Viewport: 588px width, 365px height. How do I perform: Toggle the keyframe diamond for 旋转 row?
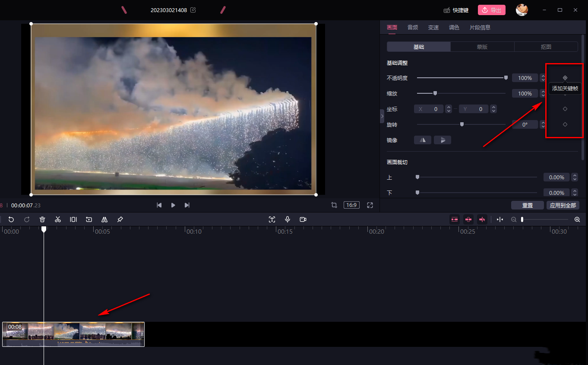point(565,124)
